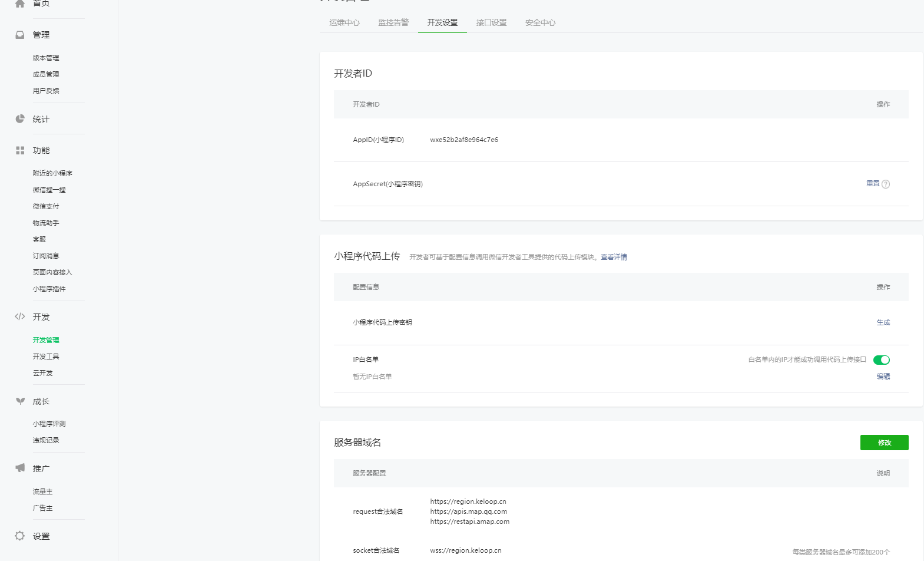This screenshot has width=924, height=561.
Task: Click the 设置 sidebar label
Action: pos(41,536)
